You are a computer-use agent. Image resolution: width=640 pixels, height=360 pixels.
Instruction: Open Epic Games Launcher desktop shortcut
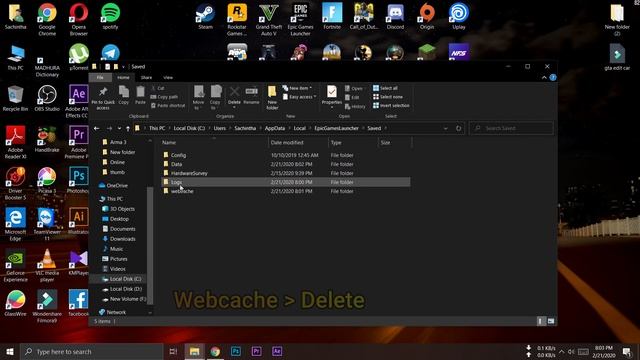click(x=300, y=20)
